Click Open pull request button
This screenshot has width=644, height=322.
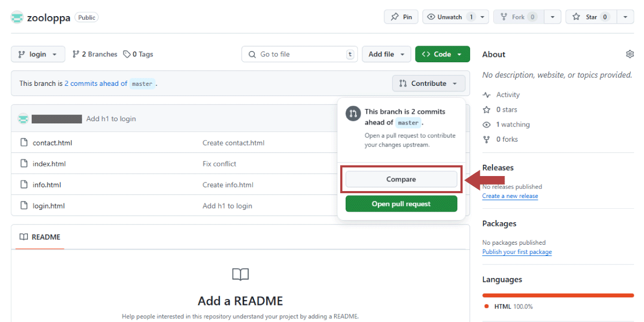pyautogui.click(x=401, y=204)
